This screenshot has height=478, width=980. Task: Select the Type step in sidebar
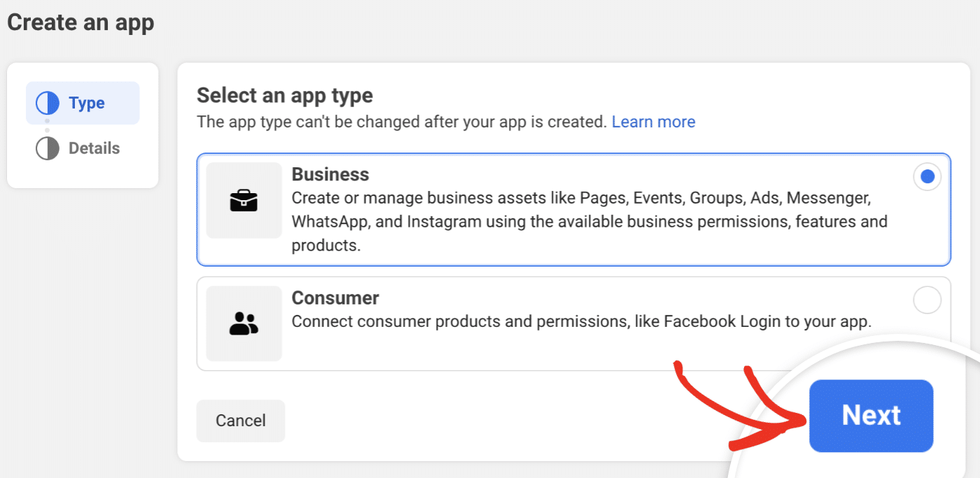point(82,102)
